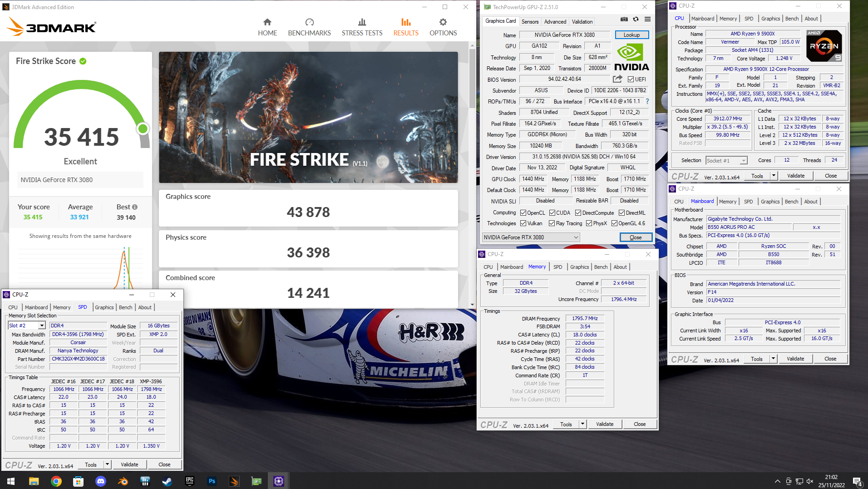Screen dimensions: 868x489
Task: Toggle UEFI checkbox in GPU-Z
Action: (631, 79)
